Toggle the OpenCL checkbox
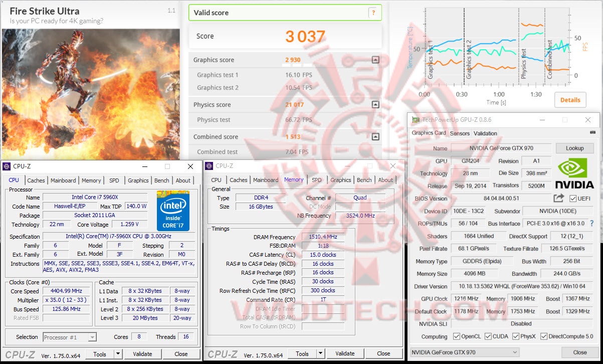 tap(457, 336)
